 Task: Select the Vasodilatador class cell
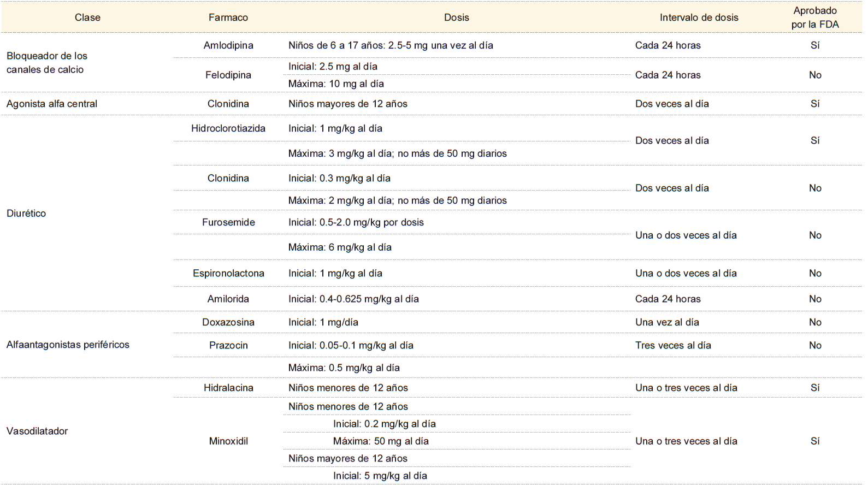coord(37,431)
